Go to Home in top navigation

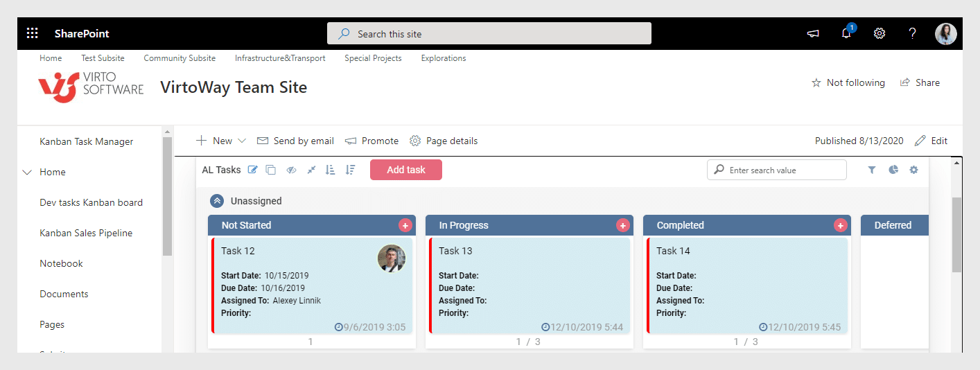pos(51,58)
